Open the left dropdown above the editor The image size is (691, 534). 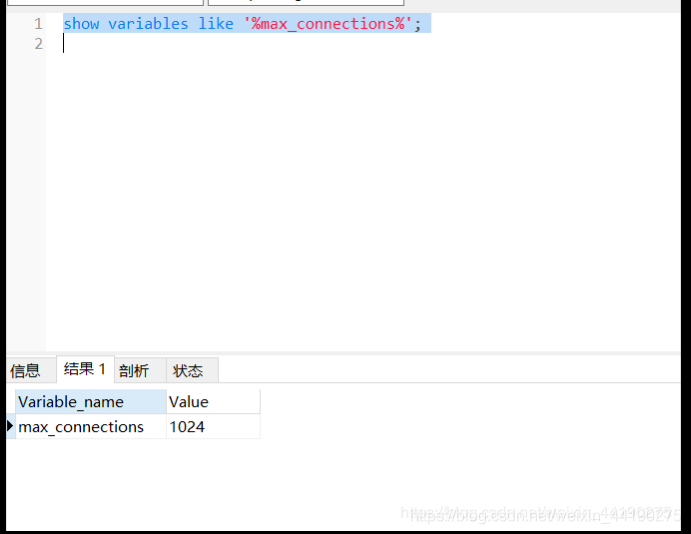tap(105, 3)
